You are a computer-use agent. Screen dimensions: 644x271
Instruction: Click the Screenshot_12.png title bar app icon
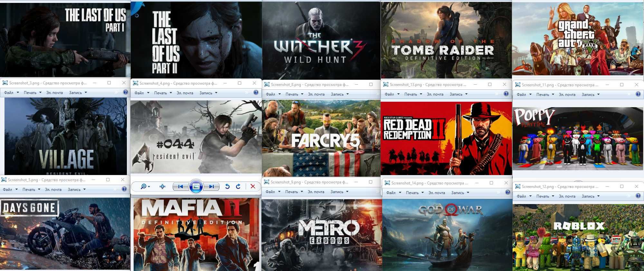[x=517, y=186]
